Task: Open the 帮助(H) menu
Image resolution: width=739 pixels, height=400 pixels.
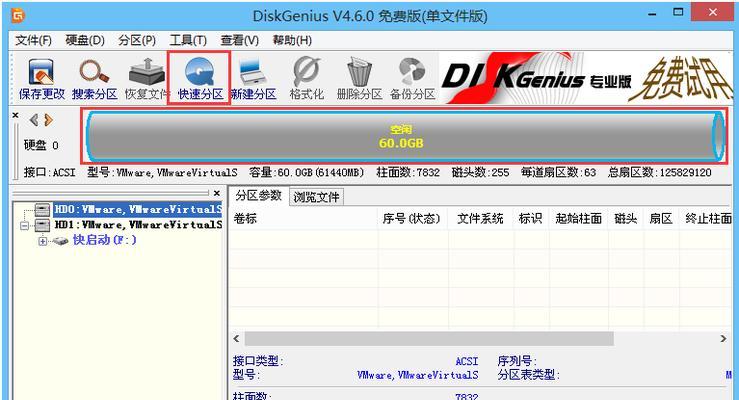Action: coord(292,41)
